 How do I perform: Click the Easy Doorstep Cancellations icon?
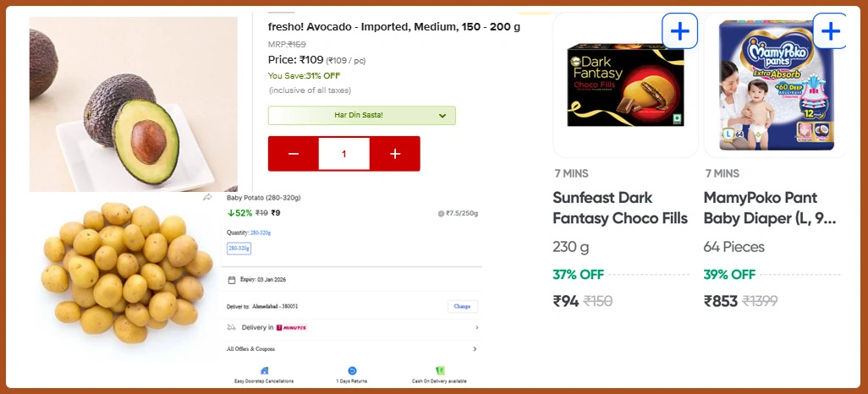click(264, 370)
